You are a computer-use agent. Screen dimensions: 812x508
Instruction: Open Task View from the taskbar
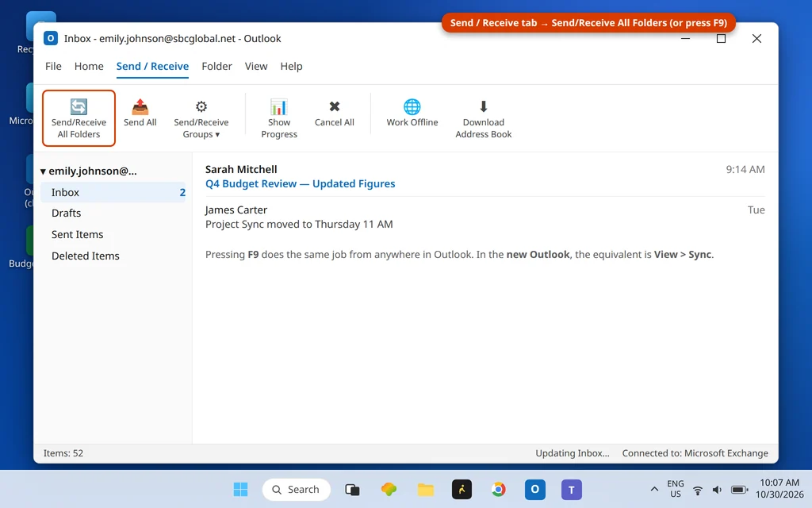point(352,489)
